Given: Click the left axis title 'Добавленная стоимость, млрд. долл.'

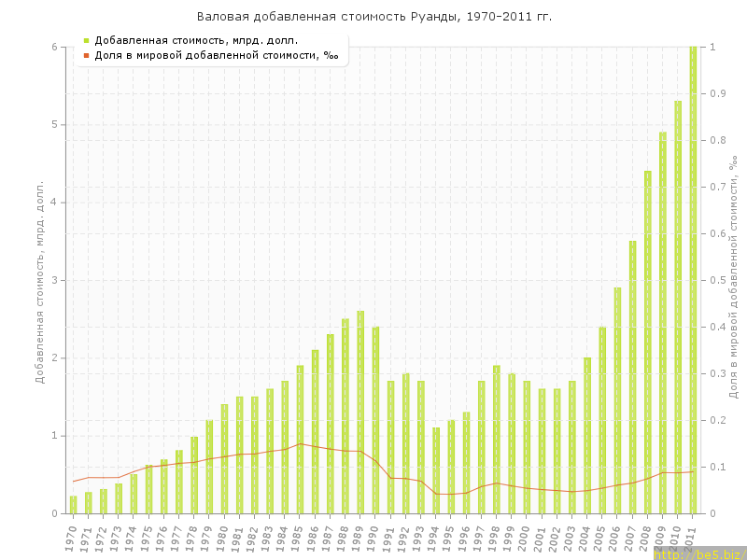Looking at the screenshot, I should click(40, 282).
